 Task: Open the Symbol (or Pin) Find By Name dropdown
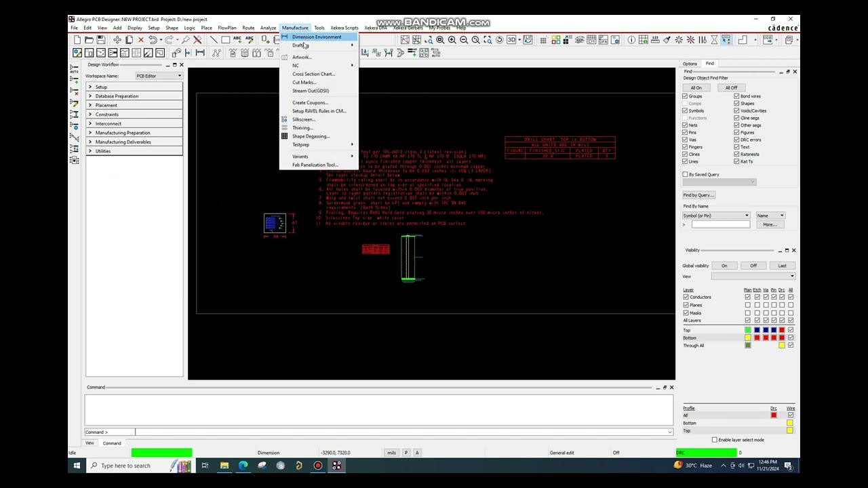click(716, 216)
